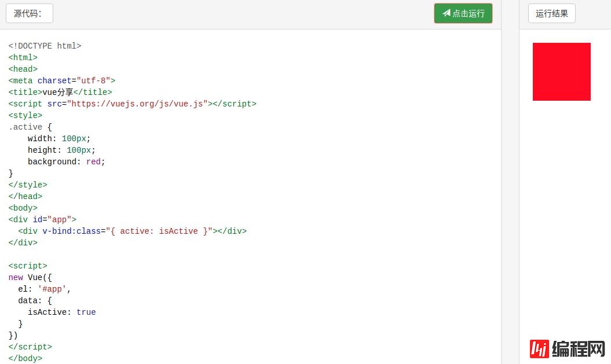Click the vue.js script URL string
611x364 pixels.
pyautogui.click(x=137, y=104)
